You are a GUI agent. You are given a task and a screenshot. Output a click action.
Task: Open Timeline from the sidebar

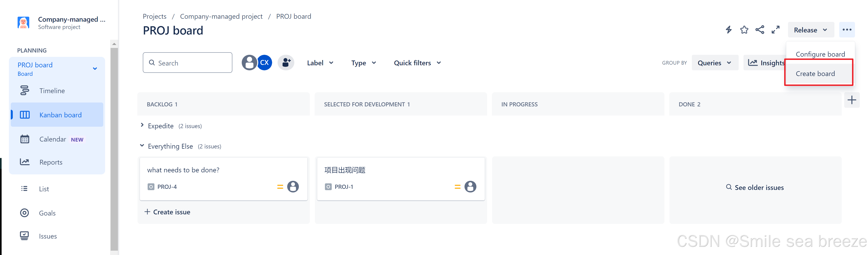tap(52, 91)
